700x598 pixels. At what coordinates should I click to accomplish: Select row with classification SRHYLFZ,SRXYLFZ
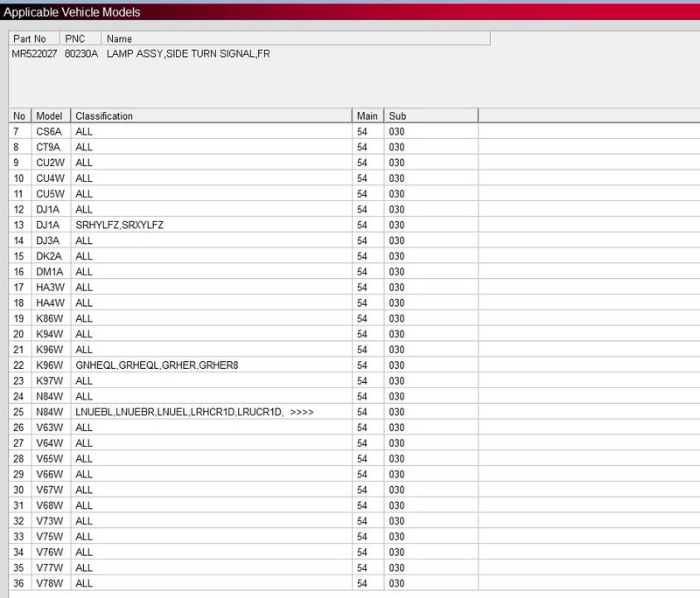(119, 225)
